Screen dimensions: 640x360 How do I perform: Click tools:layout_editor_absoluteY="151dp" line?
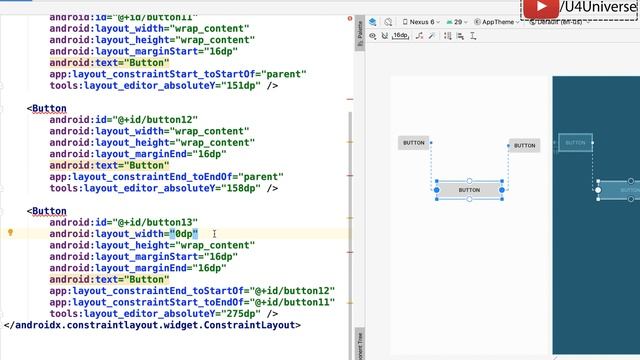tap(164, 86)
